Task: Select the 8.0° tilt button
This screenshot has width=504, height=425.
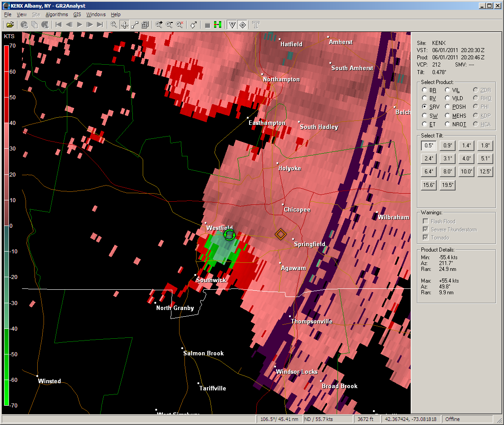Action: [x=447, y=172]
